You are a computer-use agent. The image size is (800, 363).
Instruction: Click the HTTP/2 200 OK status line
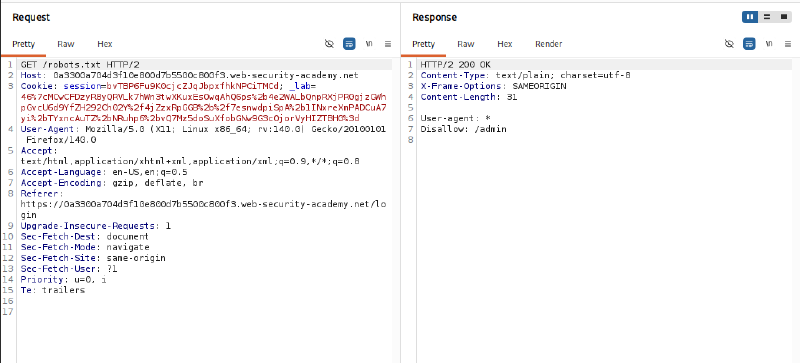click(456, 65)
